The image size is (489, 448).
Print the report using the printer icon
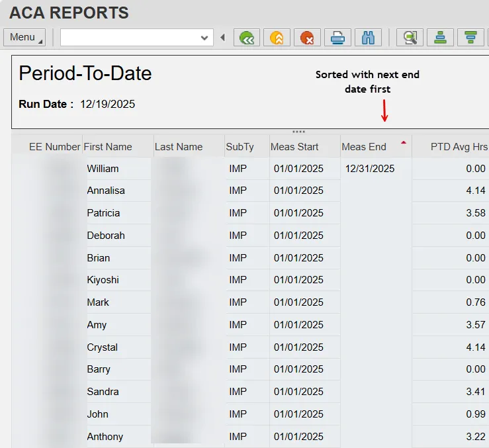337,38
